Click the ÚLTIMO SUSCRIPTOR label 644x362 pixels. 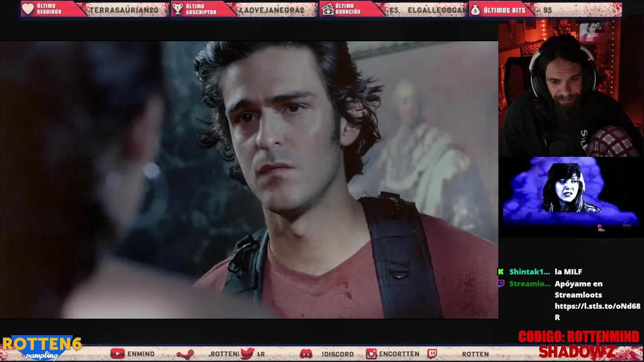[201, 9]
